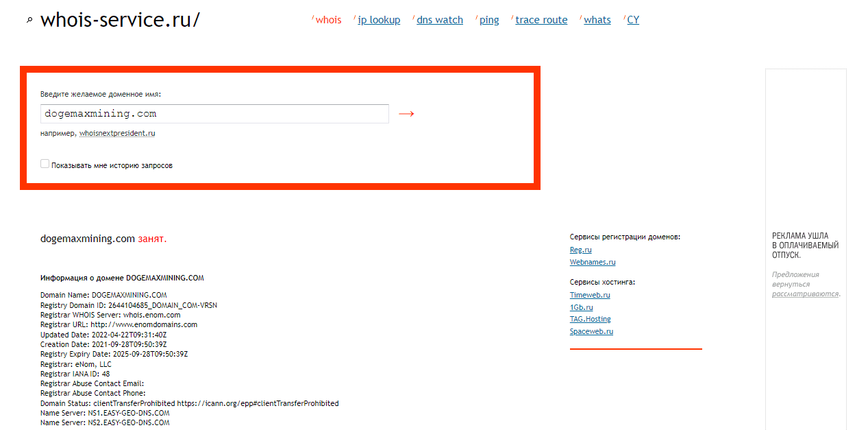Click the whoisnextpresident.ru example link
Viewport: 868px width, 430px height.
coord(117,134)
